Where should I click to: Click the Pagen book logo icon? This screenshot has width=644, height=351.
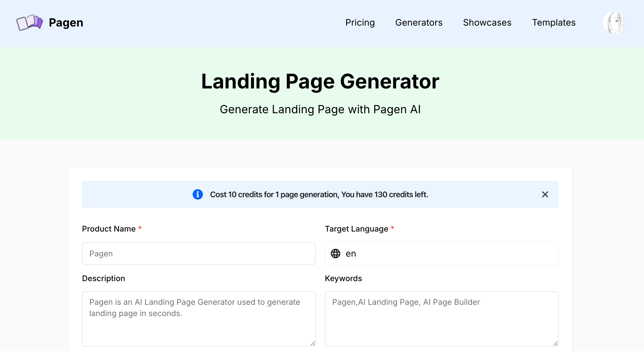30,23
